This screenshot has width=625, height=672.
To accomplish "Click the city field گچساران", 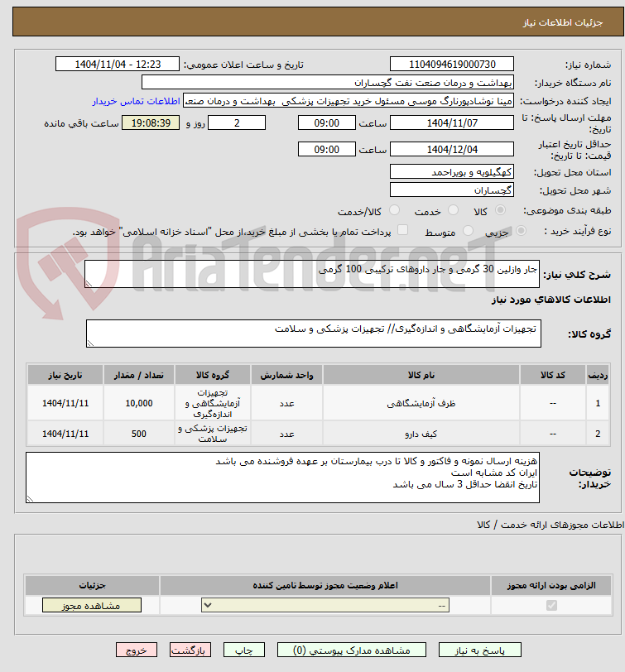I will tap(452, 190).
